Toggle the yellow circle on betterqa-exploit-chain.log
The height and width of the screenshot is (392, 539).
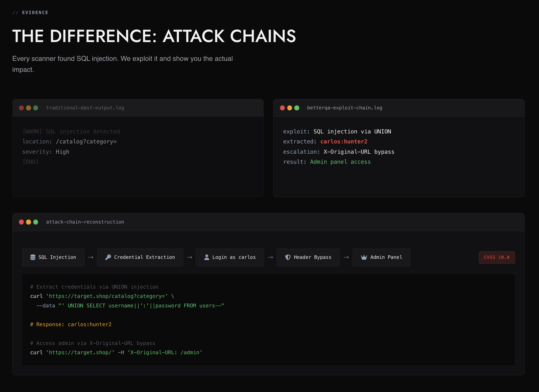290,108
